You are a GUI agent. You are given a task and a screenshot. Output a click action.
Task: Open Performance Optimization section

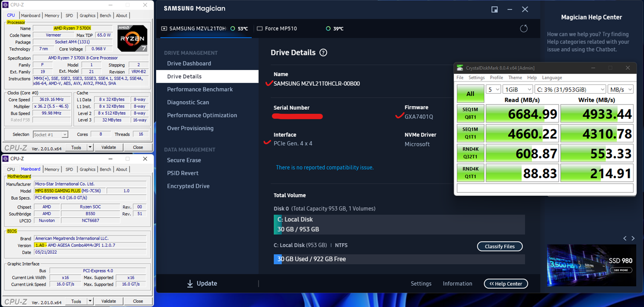pyautogui.click(x=202, y=115)
